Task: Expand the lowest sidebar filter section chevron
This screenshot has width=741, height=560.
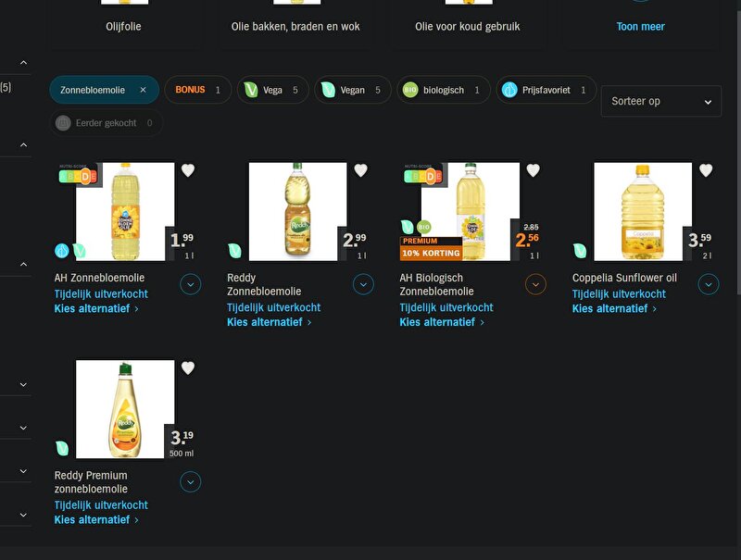Action: (x=23, y=515)
